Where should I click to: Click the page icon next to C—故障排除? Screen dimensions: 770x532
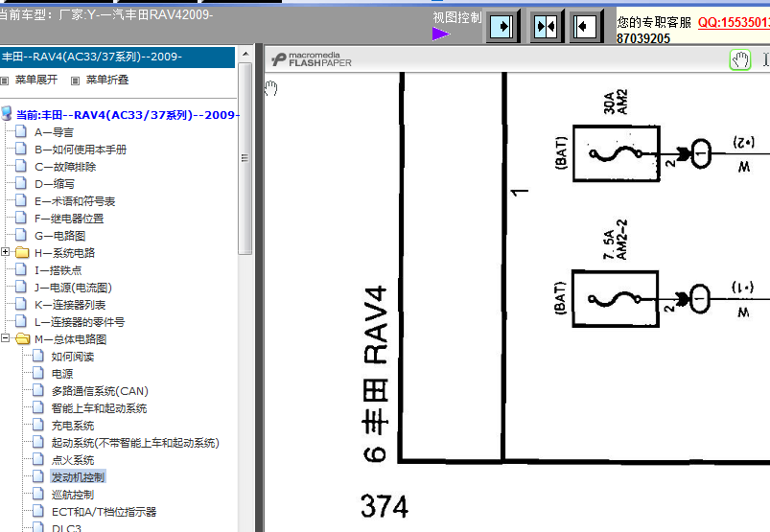point(21,166)
